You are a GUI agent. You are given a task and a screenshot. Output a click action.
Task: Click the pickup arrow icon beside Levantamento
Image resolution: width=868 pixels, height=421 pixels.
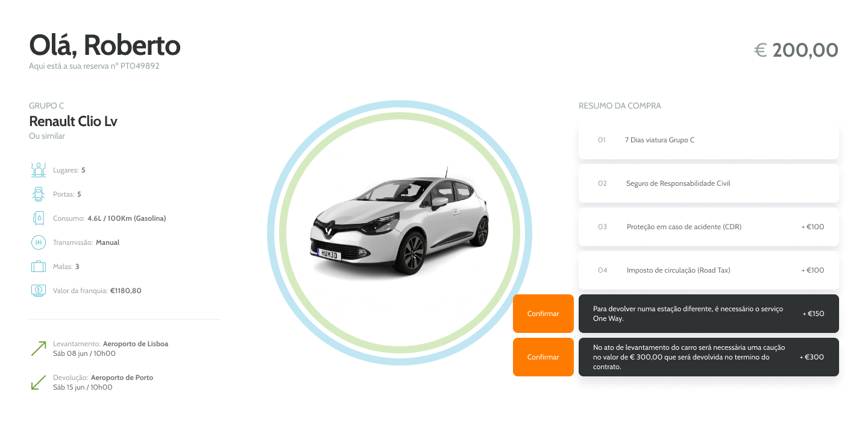click(x=39, y=349)
